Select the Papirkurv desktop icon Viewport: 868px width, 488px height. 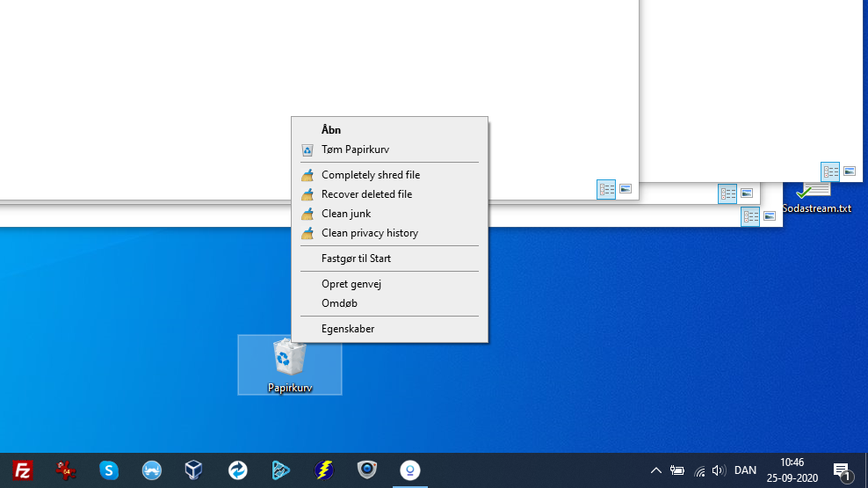coord(290,364)
